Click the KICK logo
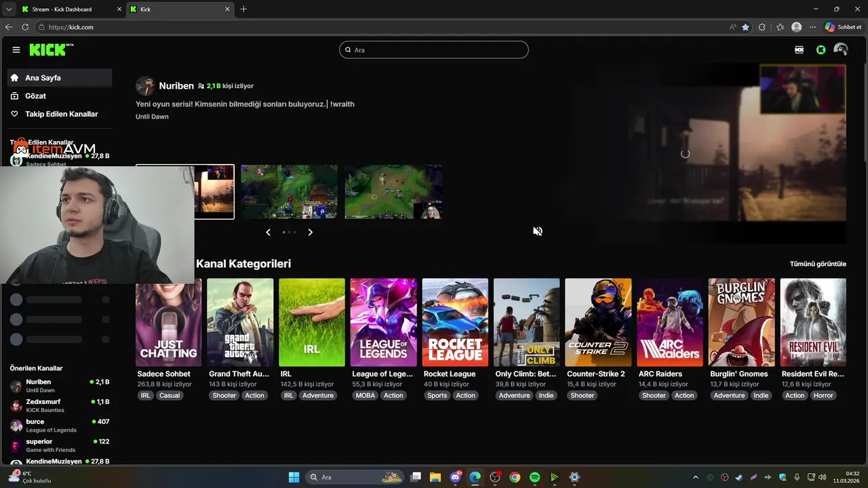Viewport: 868px width, 488px height. pos(52,49)
